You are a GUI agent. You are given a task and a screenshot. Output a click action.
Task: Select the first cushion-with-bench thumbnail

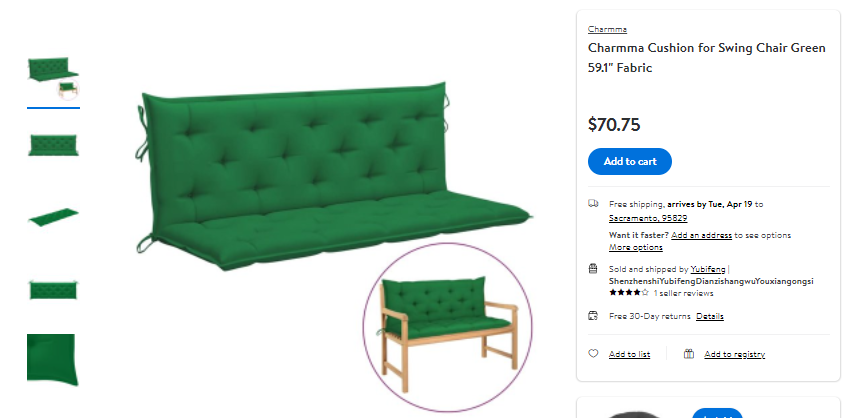(x=53, y=79)
